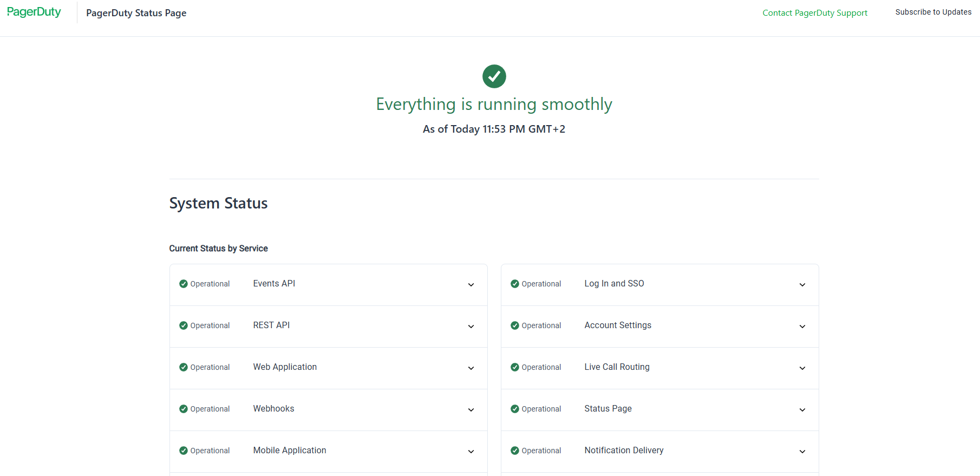Click the Account Settings operational check icon

point(515,325)
